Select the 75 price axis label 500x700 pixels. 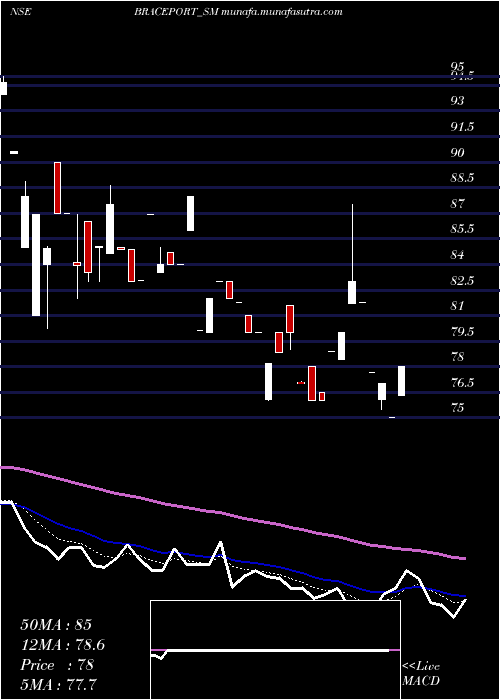[458, 408]
